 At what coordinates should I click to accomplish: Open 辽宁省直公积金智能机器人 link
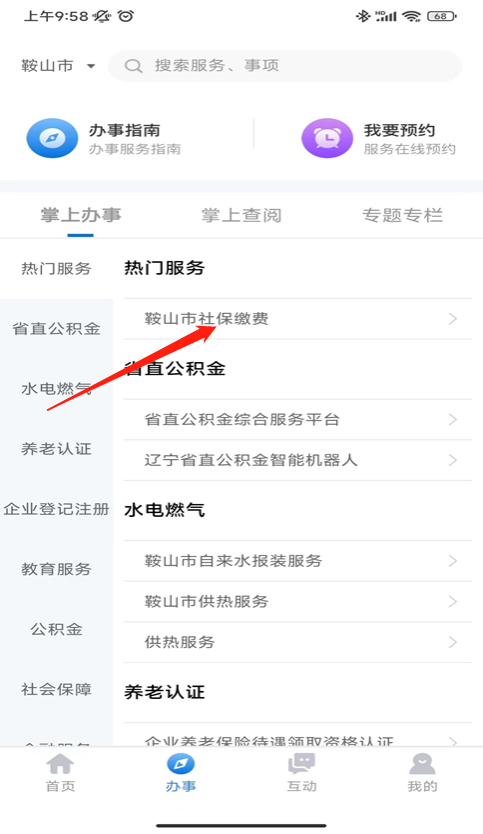pos(298,460)
